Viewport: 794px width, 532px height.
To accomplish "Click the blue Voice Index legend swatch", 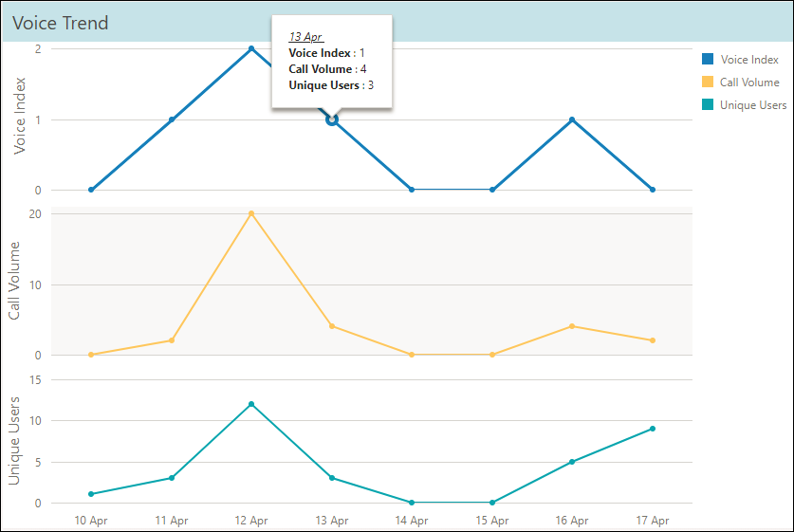I will coord(707,60).
